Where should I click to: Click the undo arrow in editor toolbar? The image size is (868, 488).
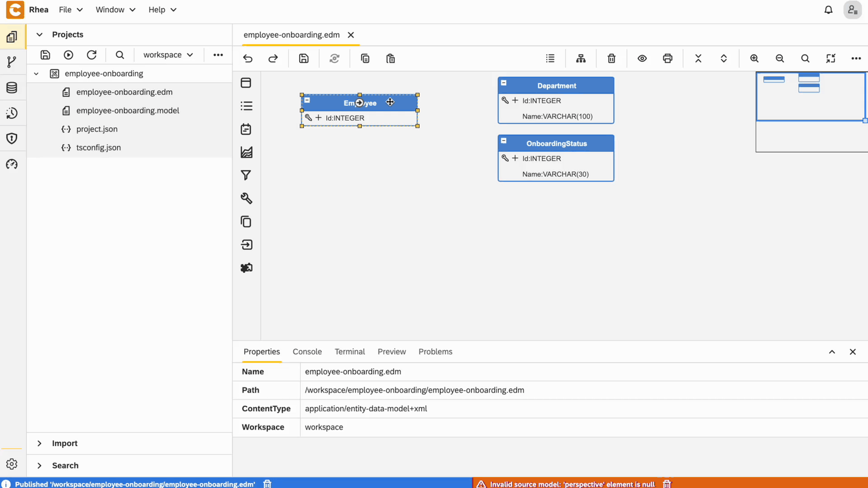pos(248,58)
